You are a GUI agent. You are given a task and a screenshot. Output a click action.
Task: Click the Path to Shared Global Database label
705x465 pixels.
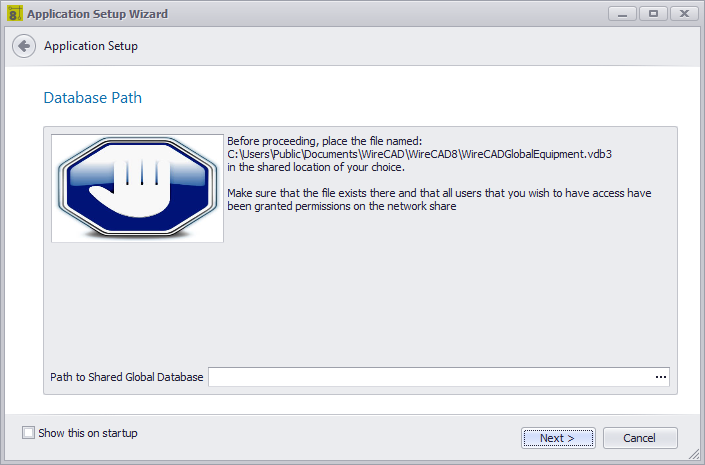click(126, 377)
